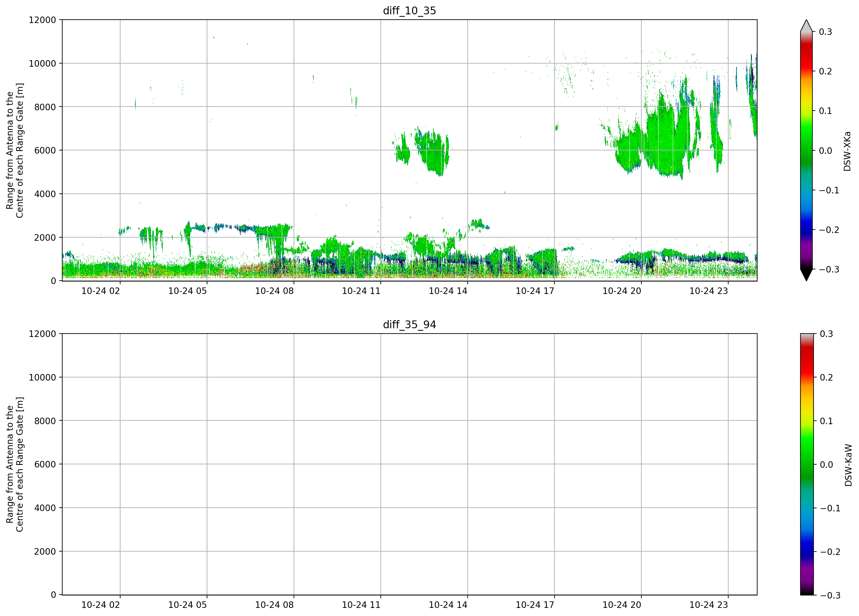Image resolution: width=859 pixels, height=616 pixels.
Task: Select the '0.2' tick on DSW-XKa colorbar
Action: [825, 72]
